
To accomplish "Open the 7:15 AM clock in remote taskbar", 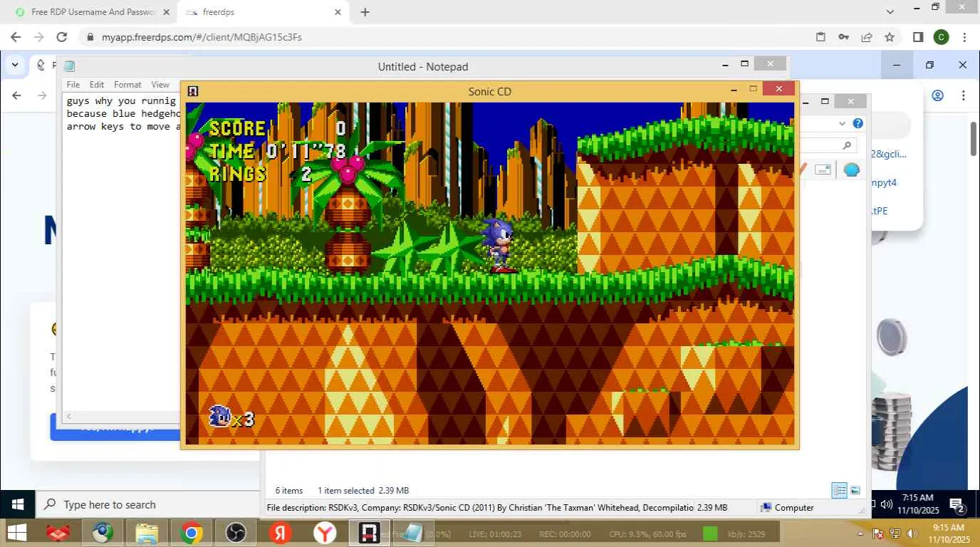I will (x=918, y=504).
